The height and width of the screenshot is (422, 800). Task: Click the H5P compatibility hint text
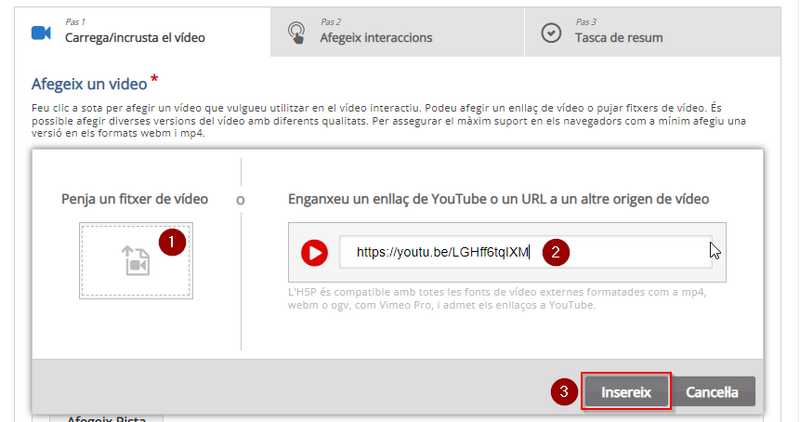pyautogui.click(x=497, y=299)
